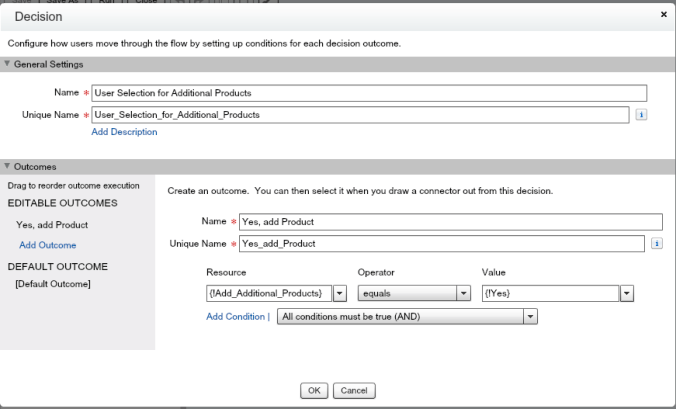Click the OK button
Image resolution: width=676 pixels, height=409 pixels.
click(314, 390)
